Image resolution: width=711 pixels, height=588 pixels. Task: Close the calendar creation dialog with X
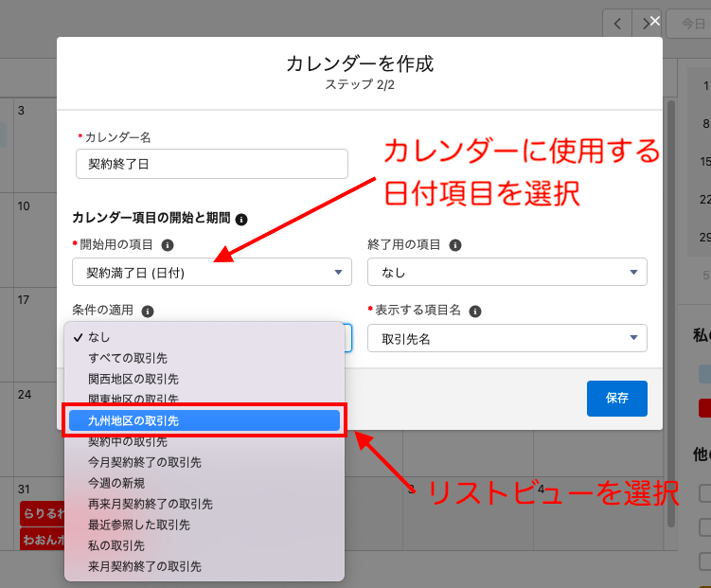pos(654,21)
